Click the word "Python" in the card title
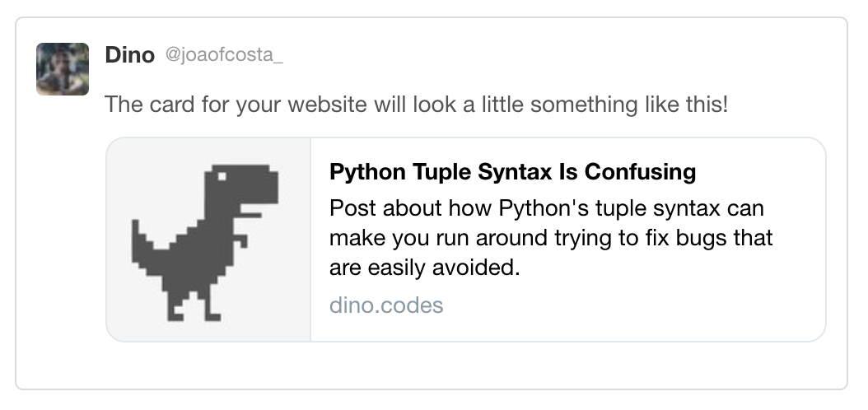 click(367, 172)
